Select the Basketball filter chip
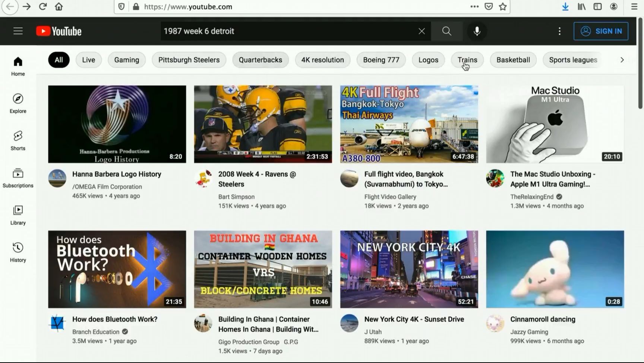644x363 pixels. 513,60
